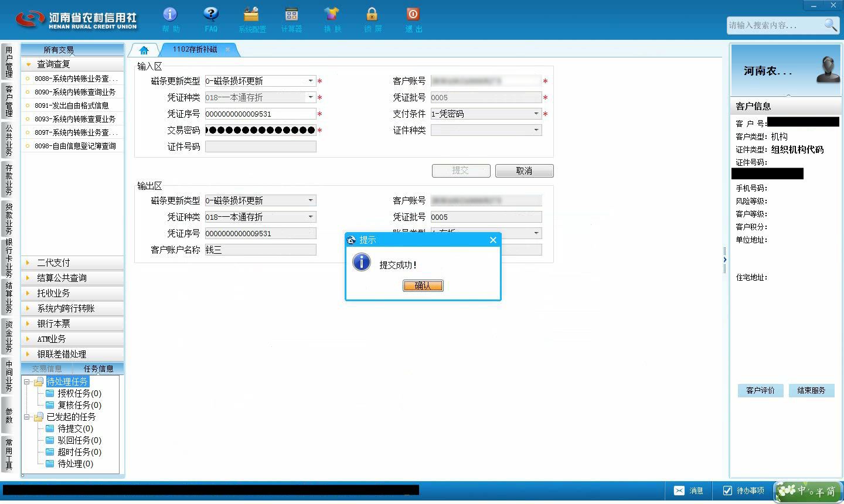Click the input method indicator

pyautogui.click(x=808, y=491)
